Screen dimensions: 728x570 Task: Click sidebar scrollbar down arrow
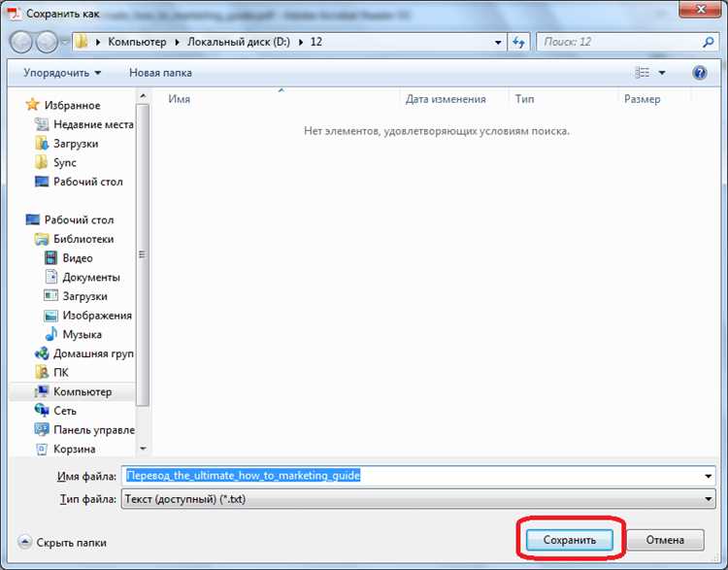pos(143,449)
